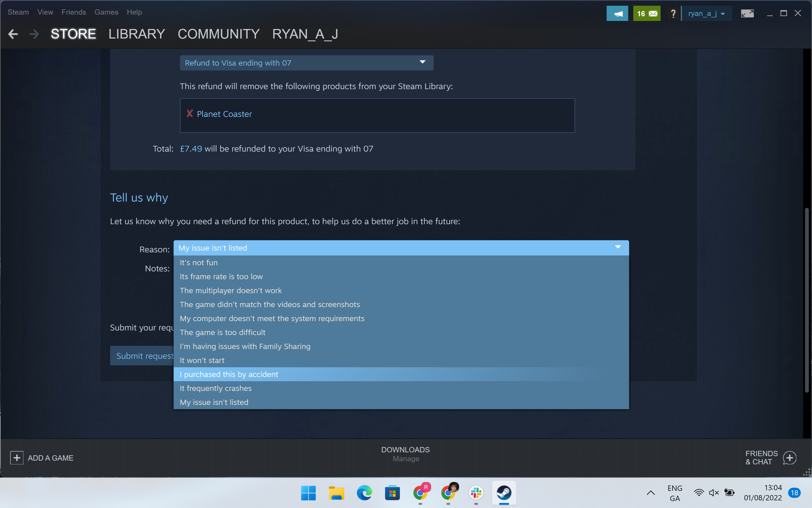This screenshot has width=812, height=508.
Task: Choose last "My issue isn't listed" option
Action: click(401, 402)
